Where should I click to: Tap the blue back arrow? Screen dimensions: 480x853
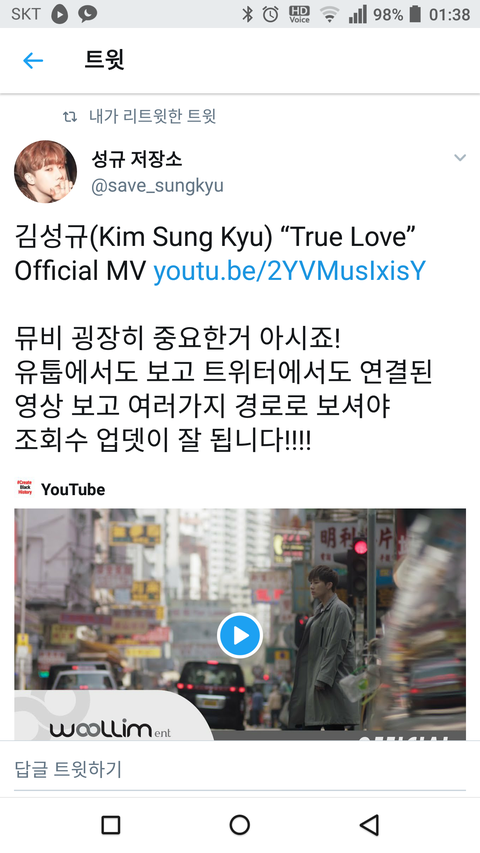click(33, 60)
